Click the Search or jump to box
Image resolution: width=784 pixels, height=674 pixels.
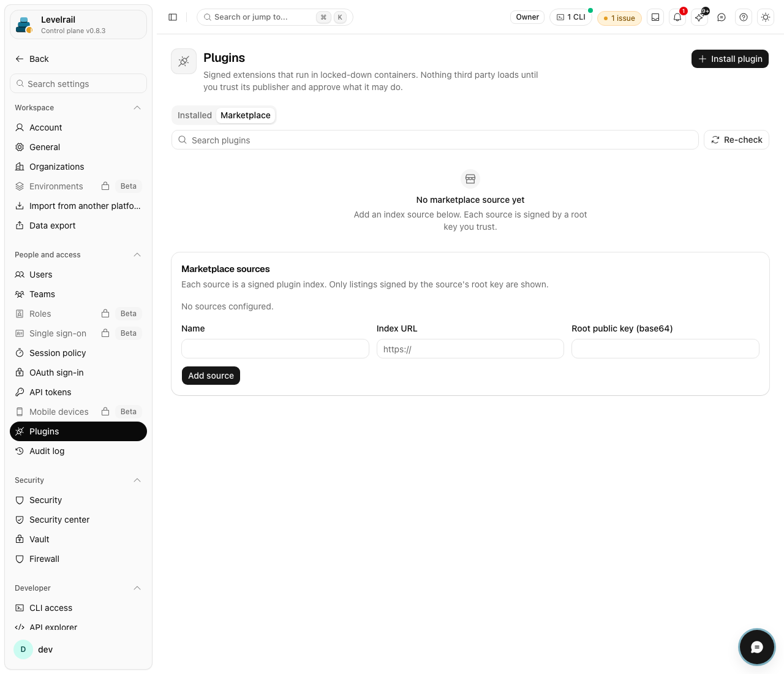pyautogui.click(x=275, y=17)
